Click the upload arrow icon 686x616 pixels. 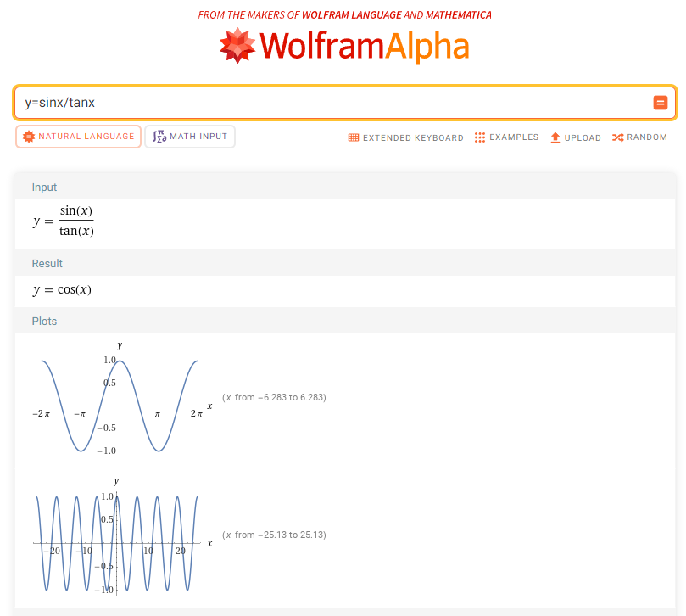click(x=555, y=137)
